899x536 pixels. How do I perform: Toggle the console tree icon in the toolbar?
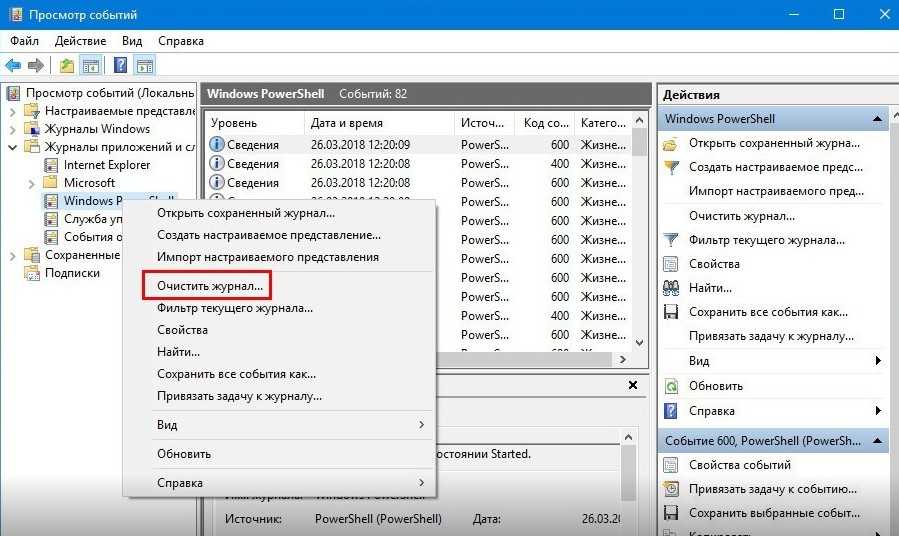click(x=91, y=66)
